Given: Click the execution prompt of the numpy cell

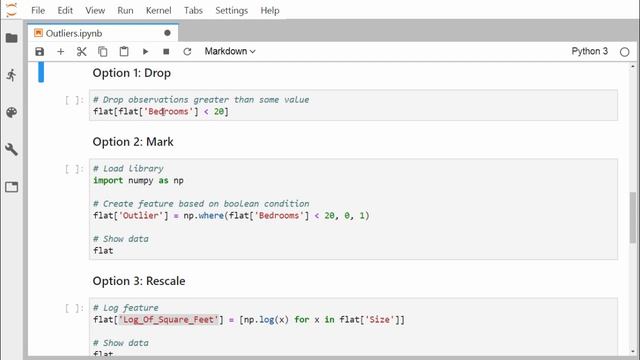Looking at the screenshot, I should (74, 169).
